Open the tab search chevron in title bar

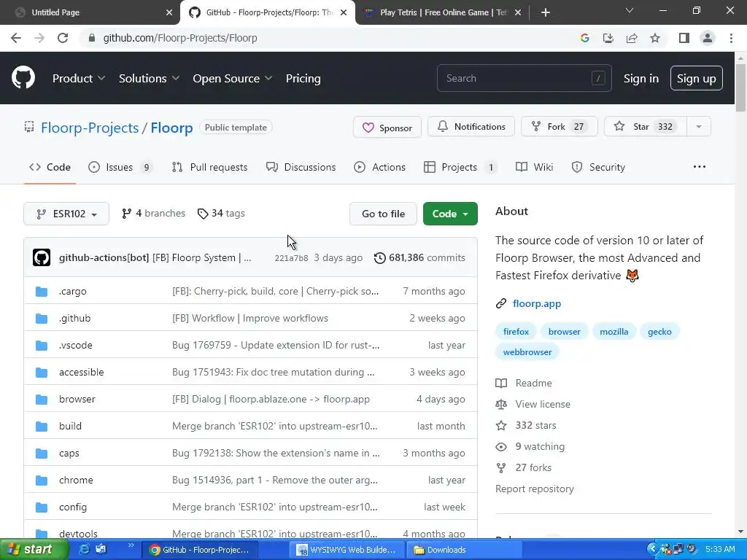630,10
